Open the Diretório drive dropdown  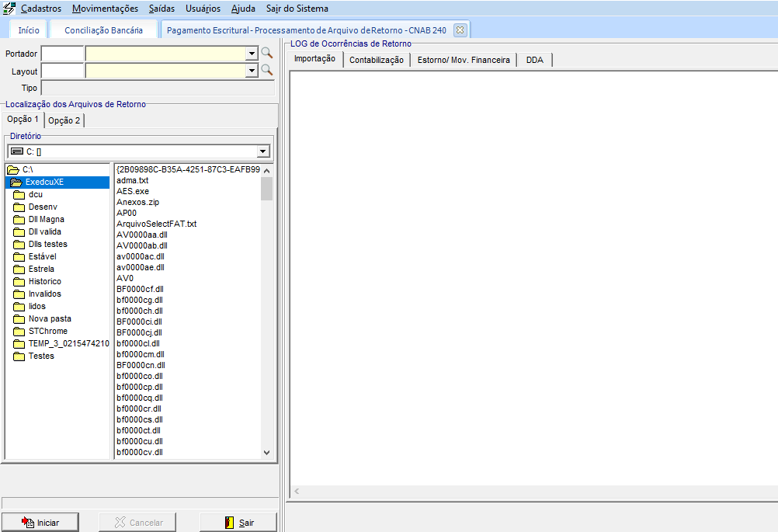(263, 151)
